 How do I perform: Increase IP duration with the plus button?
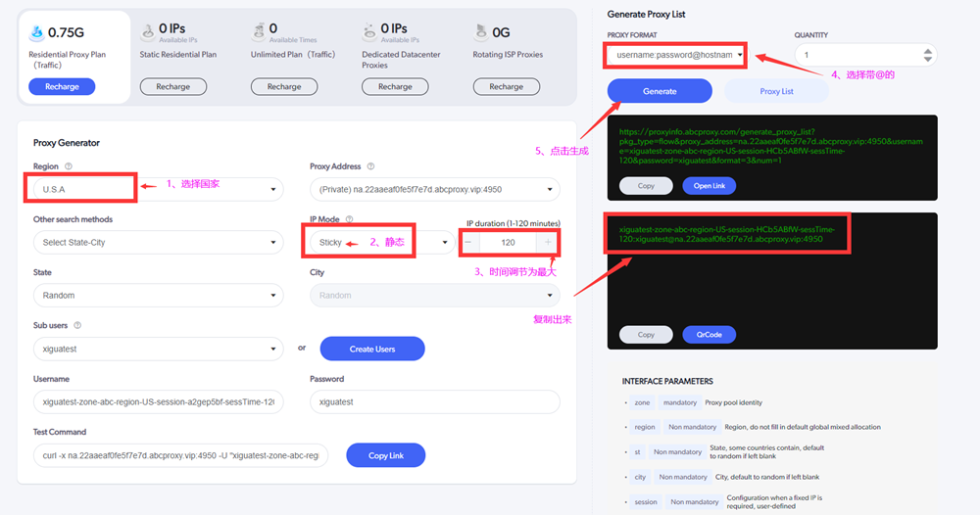point(548,242)
